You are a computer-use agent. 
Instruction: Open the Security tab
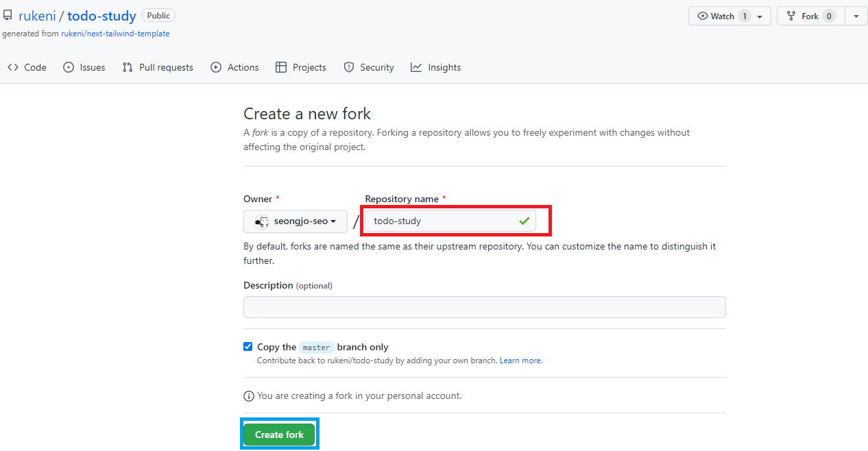369,67
